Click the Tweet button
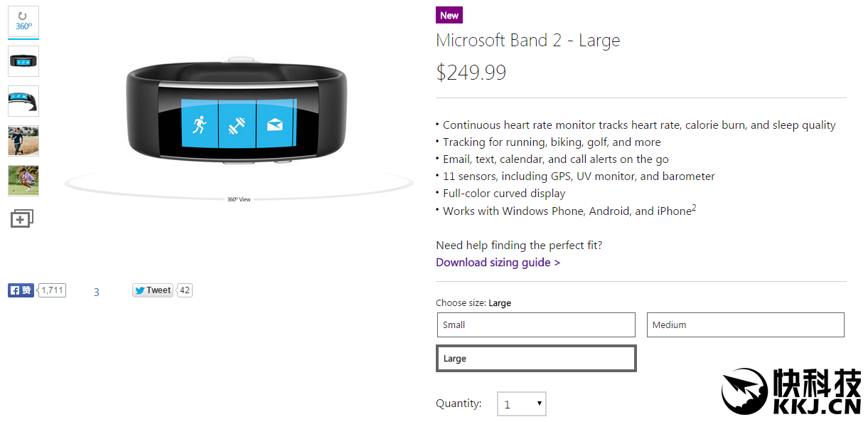Viewport: 868px width, 422px height. [x=153, y=290]
